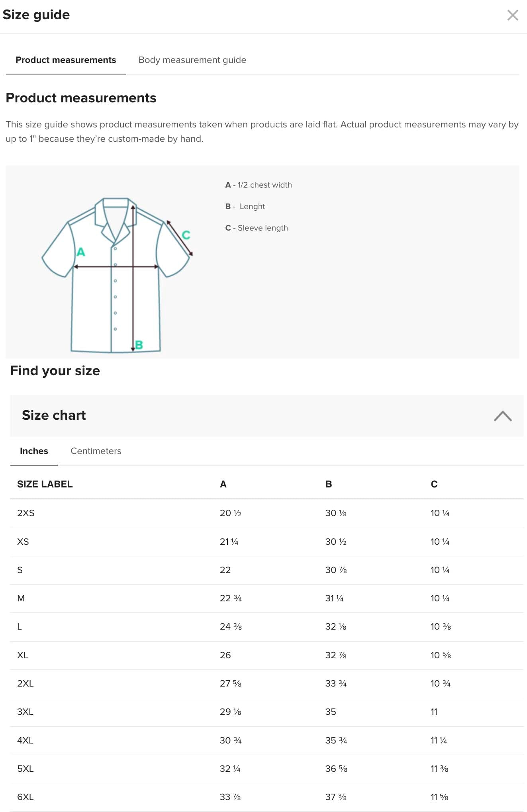527x812 pixels.
Task: Select the Product measurements tab
Action: coord(66,60)
